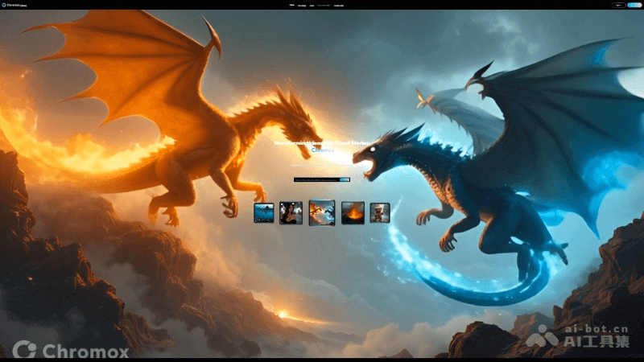644x362 pixels.
Task: Hit the blue button beside the prompt field
Action: click(x=345, y=180)
